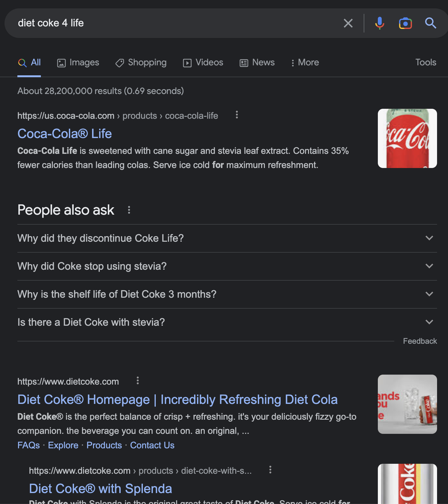Viewport: 448px width, 504px height.
Task: Submit search with magnifying glass icon
Action: coord(431,23)
